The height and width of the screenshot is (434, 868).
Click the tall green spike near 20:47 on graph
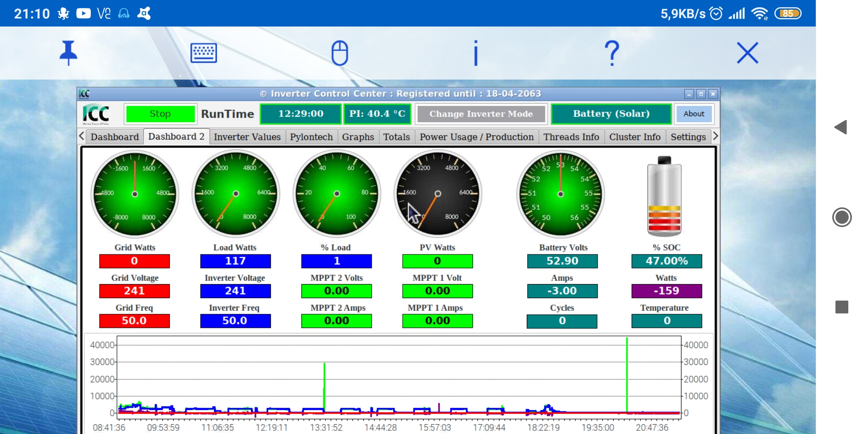[627, 374]
